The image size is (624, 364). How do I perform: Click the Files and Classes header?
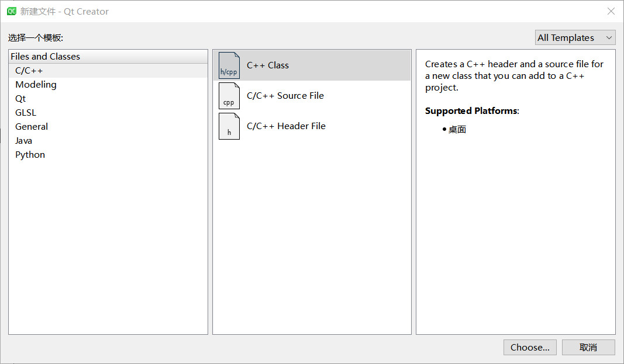[x=46, y=57]
